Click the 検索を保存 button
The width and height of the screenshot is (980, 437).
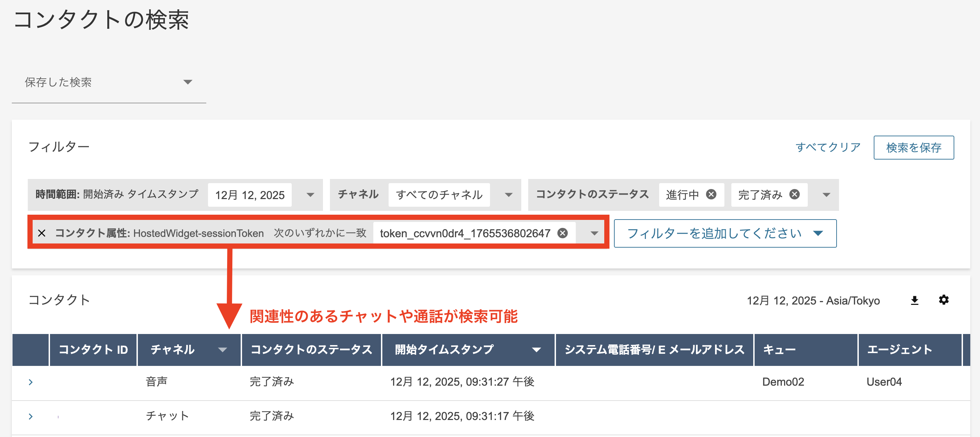coord(913,147)
